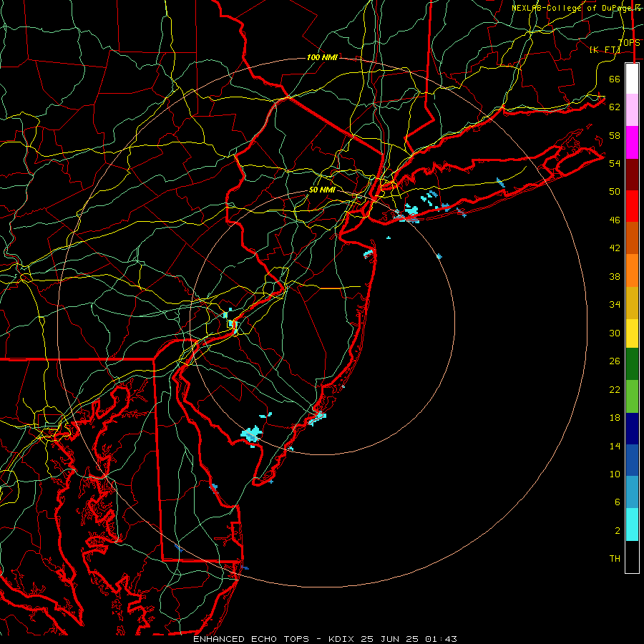Click the yellow 30 kft legend swatch
This screenshot has height=644, width=644.
632,333
